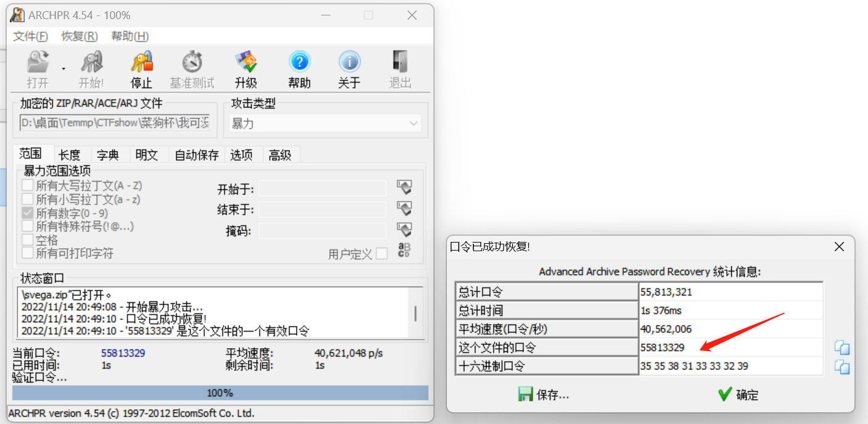Image resolution: width=868 pixels, height=424 pixels.
Task: Expand the arrow next to 打开
Action: (63, 69)
